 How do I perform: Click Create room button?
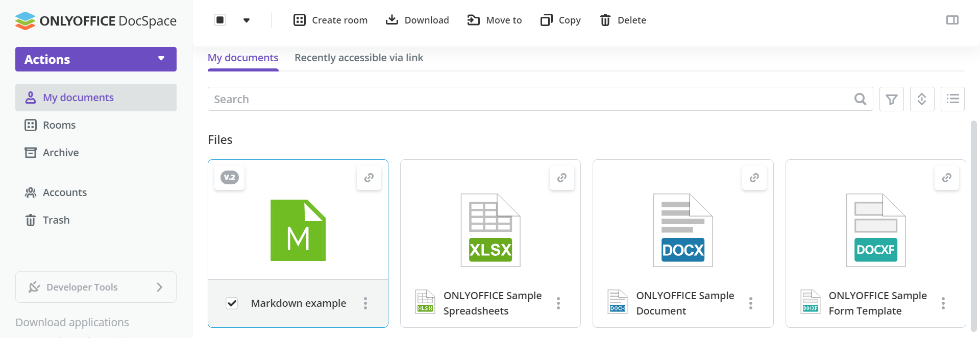click(x=330, y=20)
